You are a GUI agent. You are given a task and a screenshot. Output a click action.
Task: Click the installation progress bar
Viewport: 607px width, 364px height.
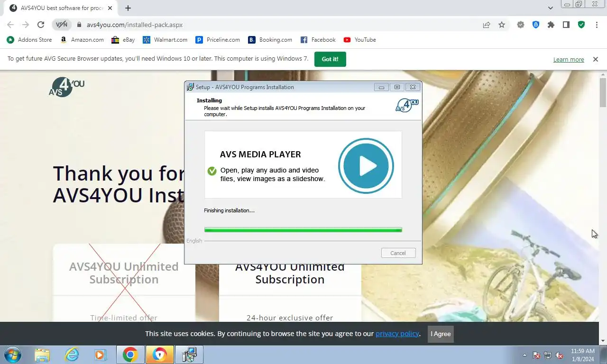click(x=303, y=230)
